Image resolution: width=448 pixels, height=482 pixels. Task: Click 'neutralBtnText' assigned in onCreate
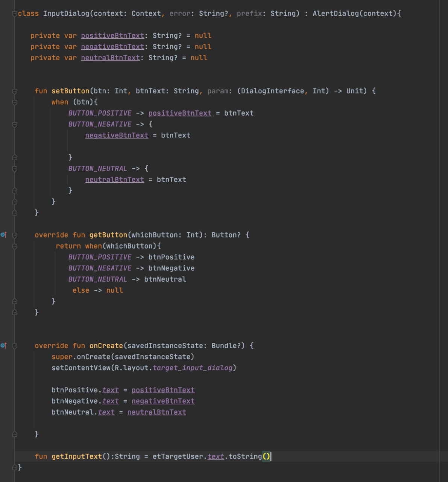[x=157, y=412]
